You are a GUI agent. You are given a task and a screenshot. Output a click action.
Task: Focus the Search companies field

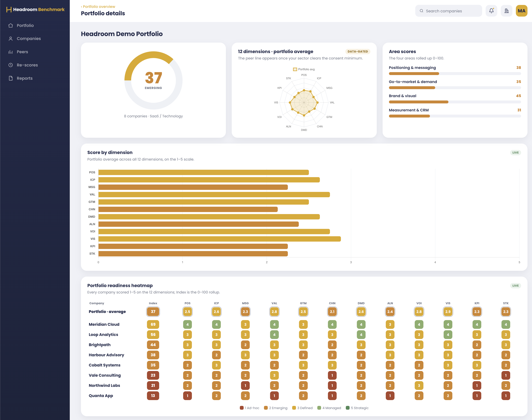448,11
